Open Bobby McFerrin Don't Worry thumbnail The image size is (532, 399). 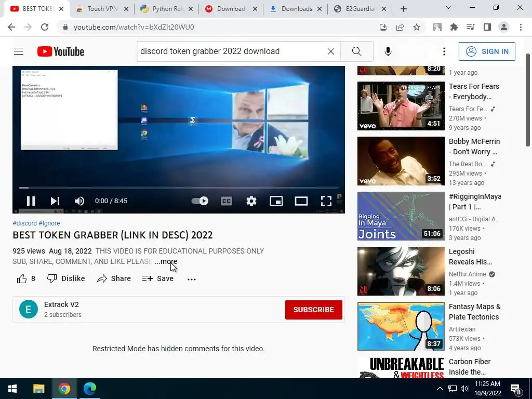pos(401,161)
